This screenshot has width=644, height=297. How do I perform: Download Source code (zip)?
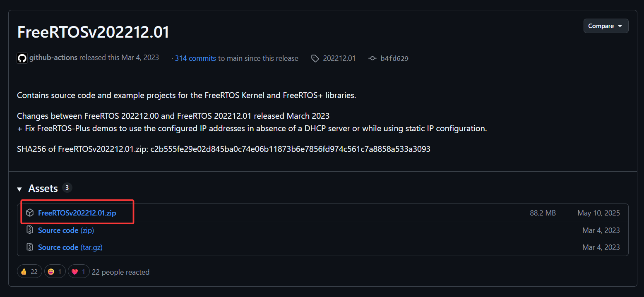click(x=66, y=230)
